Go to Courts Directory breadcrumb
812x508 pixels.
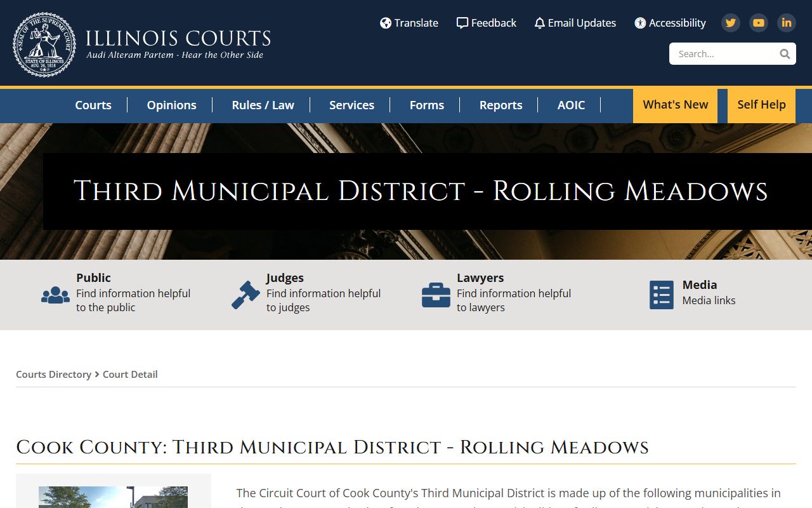pyautogui.click(x=53, y=375)
